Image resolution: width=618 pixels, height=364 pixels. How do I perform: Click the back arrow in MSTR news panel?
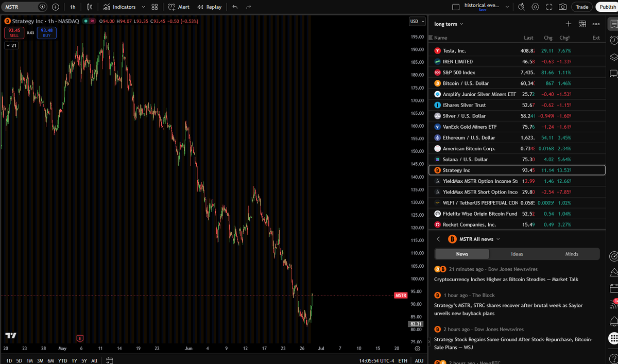click(x=438, y=239)
